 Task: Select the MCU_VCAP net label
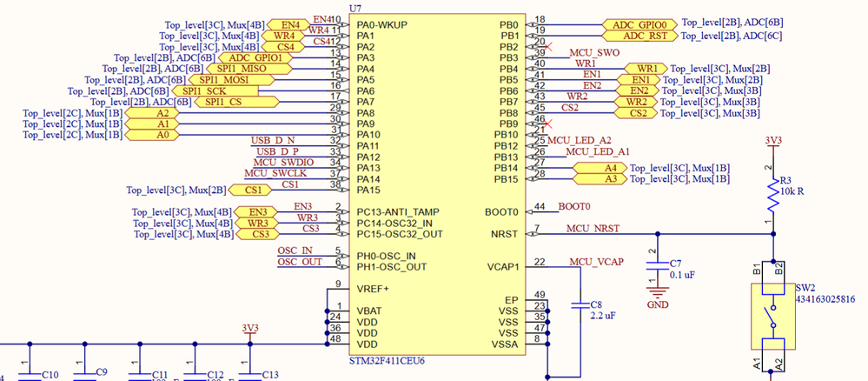pyautogui.click(x=596, y=261)
